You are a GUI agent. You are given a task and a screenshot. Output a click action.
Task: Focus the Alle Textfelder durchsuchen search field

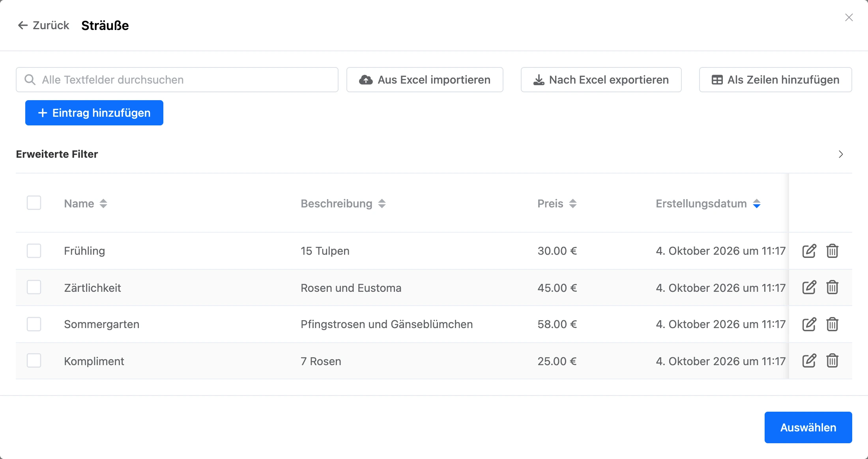coord(177,80)
